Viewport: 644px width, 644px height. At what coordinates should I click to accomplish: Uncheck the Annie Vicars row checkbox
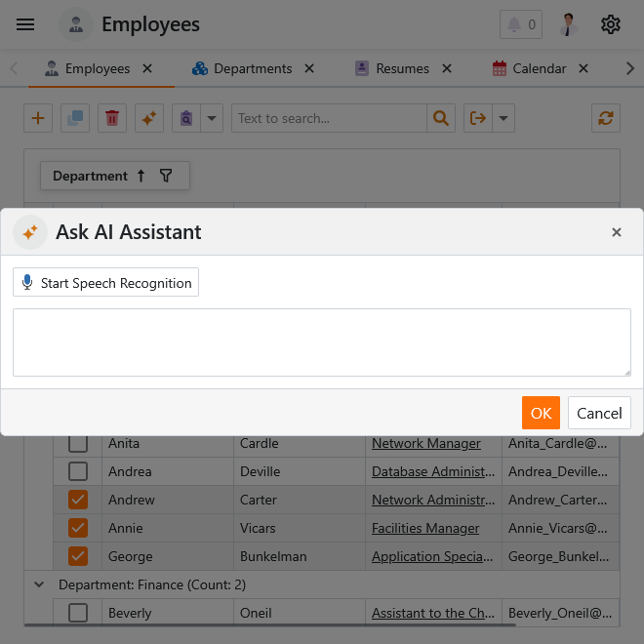pos(78,528)
